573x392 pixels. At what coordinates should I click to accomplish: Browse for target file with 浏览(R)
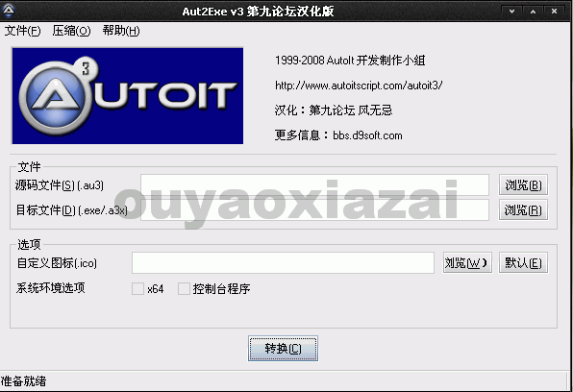pos(523,210)
